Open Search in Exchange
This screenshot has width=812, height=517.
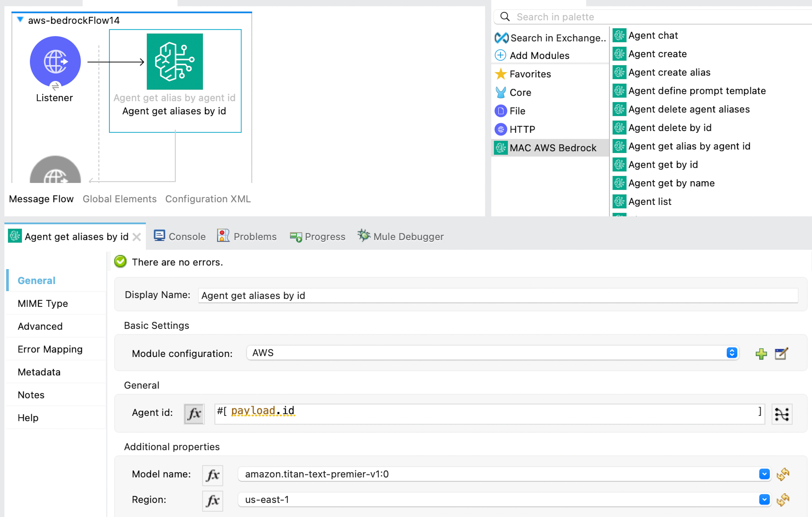click(550, 38)
